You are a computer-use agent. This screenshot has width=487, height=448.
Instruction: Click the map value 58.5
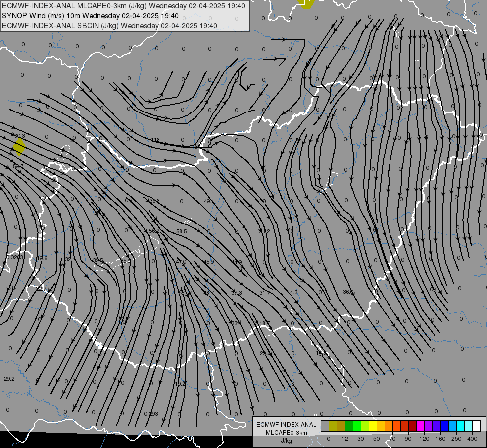182,231
